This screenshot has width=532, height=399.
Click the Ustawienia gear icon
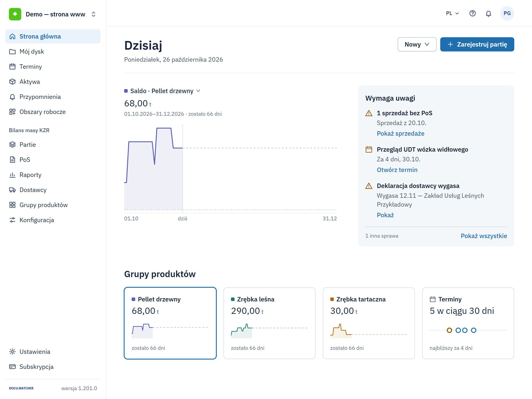point(12,352)
